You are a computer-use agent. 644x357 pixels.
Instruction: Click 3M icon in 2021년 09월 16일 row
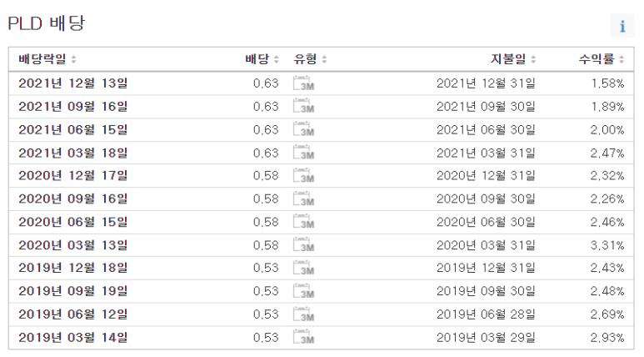tap(303, 106)
